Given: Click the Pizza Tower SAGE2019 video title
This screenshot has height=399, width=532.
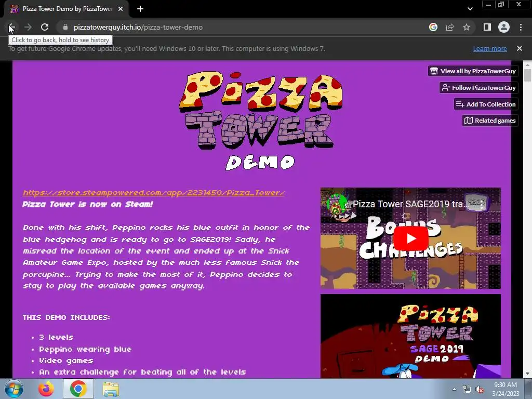Looking at the screenshot, I should tap(410, 204).
